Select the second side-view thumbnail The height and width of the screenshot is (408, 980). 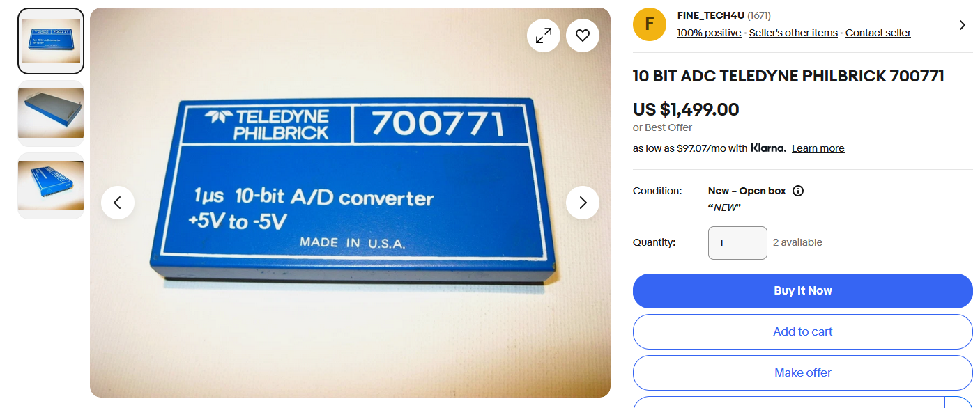51,113
